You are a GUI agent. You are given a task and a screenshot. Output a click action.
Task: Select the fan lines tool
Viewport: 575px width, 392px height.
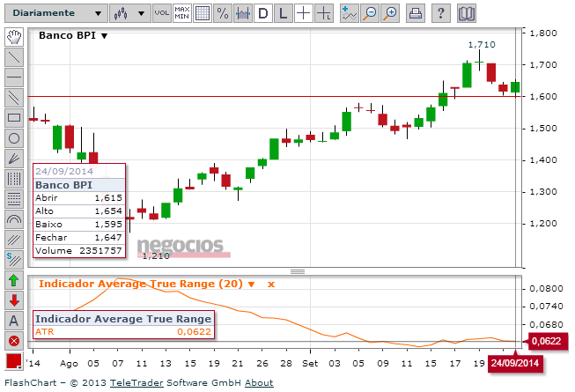click(x=14, y=159)
